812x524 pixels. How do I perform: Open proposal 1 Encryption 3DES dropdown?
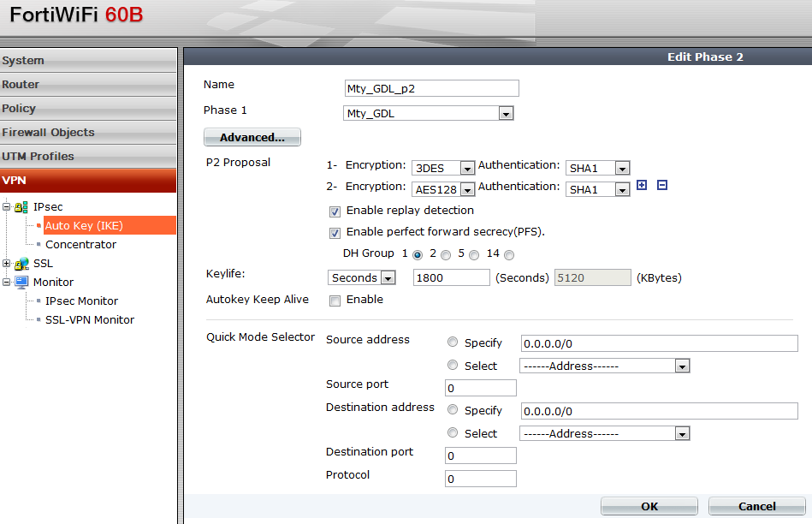pos(443,168)
